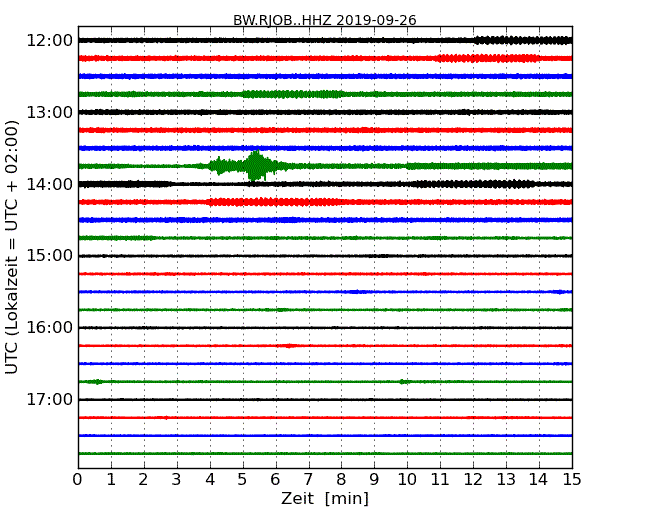
Task: Click the red trace below 14:00
Action: (x=325, y=202)
